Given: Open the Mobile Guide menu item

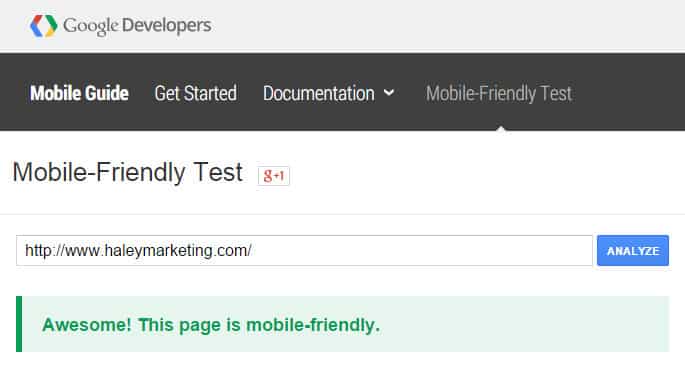Looking at the screenshot, I should 80,93.
